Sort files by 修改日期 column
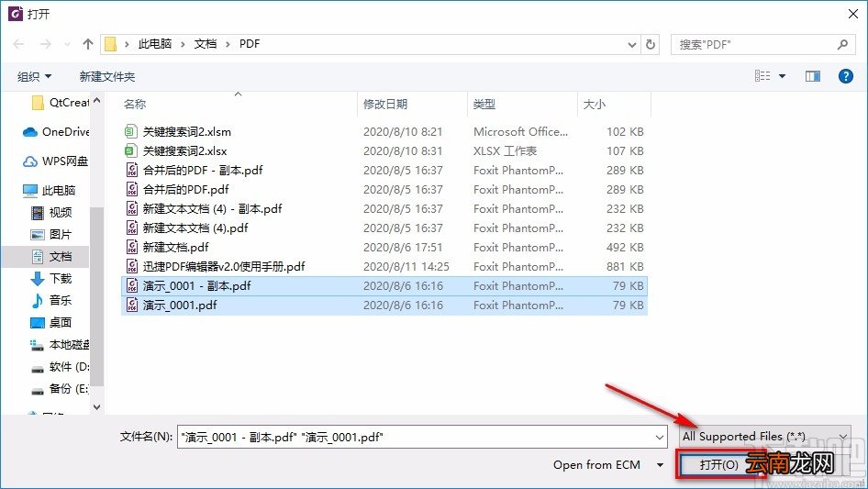 tap(385, 104)
